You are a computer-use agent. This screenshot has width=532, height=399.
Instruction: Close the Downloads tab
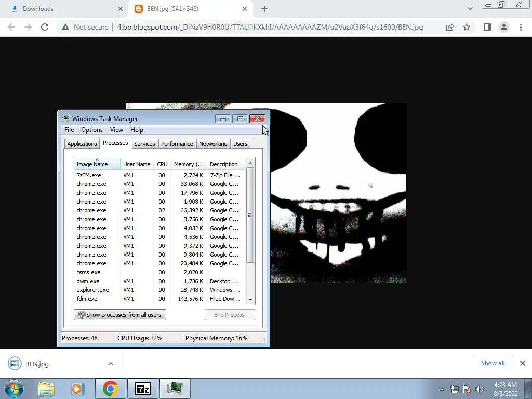[x=121, y=9]
